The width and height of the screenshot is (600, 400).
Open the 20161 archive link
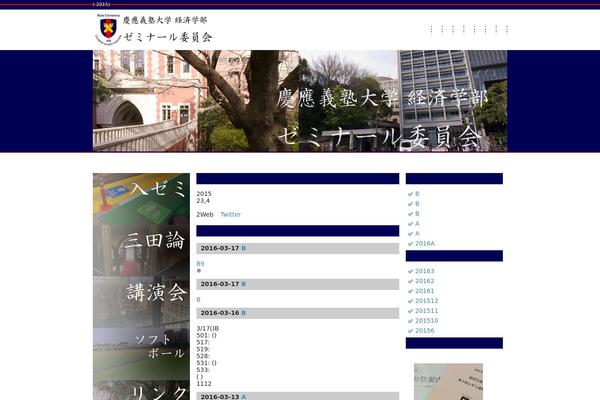pyautogui.click(x=425, y=291)
